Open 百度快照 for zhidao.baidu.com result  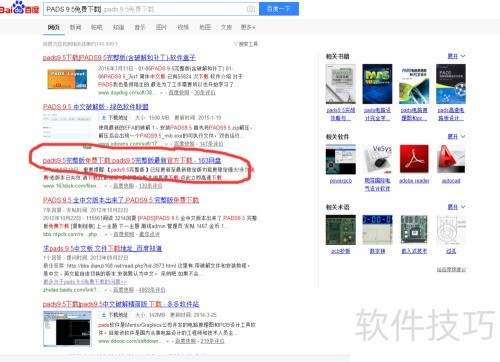click(124, 290)
